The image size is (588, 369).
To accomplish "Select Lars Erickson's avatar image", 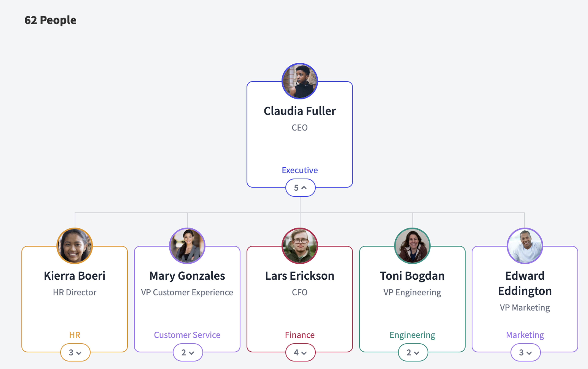I will pos(300,246).
